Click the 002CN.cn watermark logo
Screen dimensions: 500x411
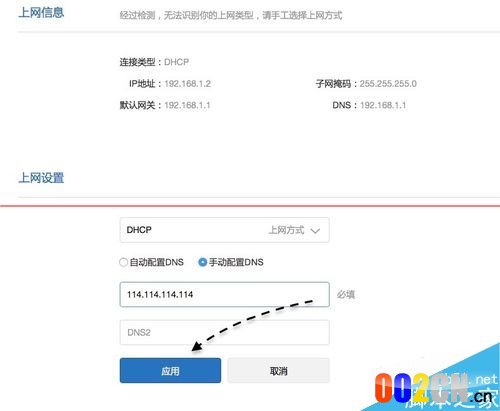[433, 388]
